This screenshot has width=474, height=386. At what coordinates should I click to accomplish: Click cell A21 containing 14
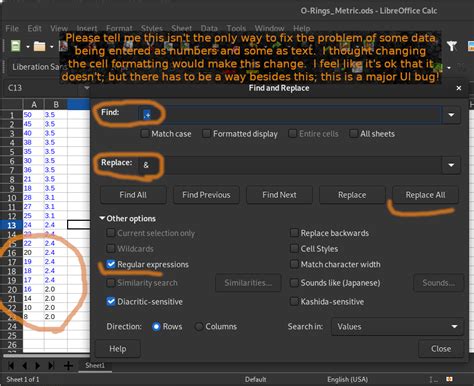[x=33, y=298]
